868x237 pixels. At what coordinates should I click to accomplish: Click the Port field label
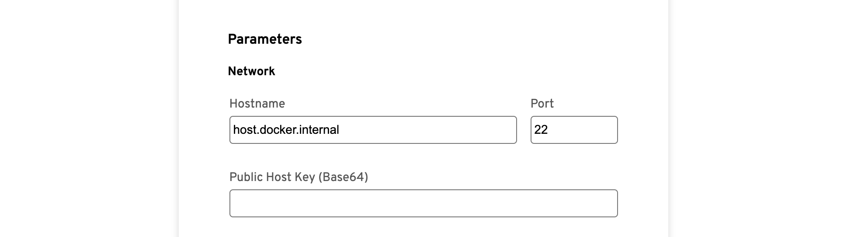[542, 104]
